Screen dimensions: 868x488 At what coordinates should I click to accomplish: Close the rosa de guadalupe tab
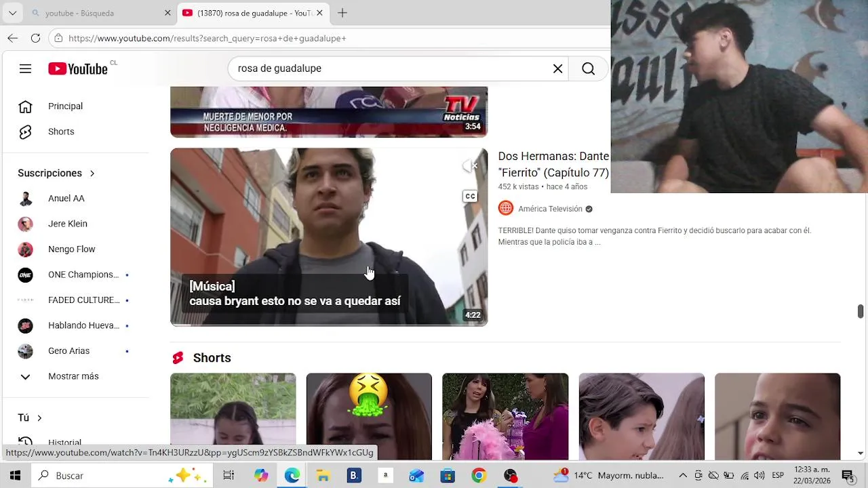(x=319, y=13)
